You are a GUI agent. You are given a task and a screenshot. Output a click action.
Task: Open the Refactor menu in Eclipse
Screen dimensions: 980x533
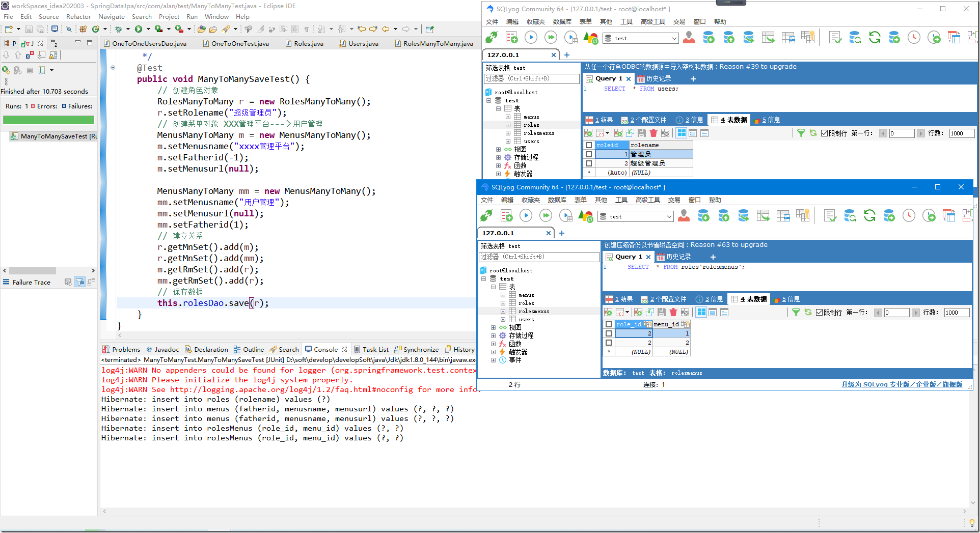(78, 16)
